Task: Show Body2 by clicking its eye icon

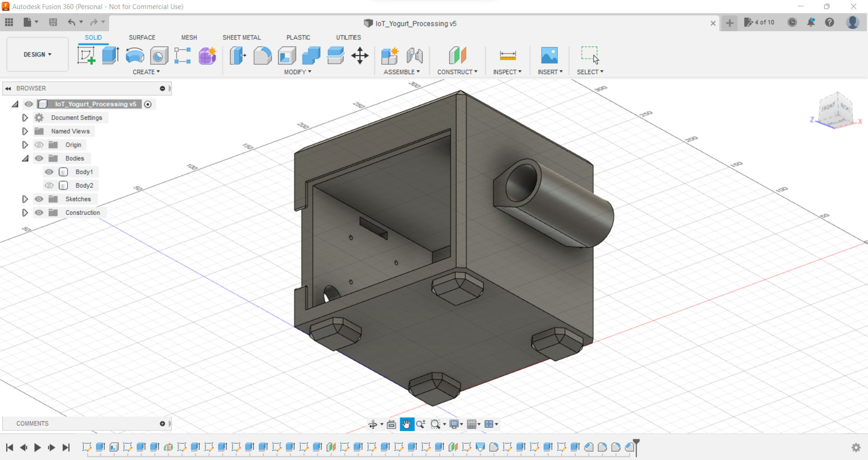Action: click(x=49, y=185)
